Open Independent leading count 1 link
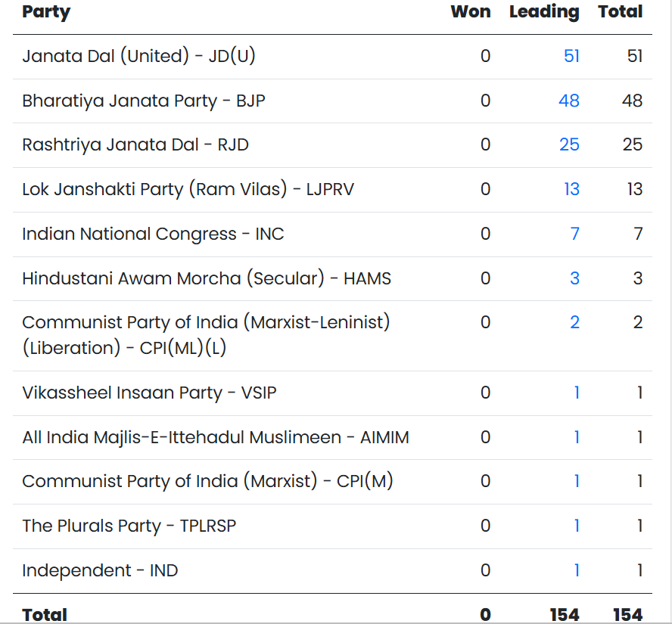The height and width of the screenshot is (624, 672). (x=577, y=570)
